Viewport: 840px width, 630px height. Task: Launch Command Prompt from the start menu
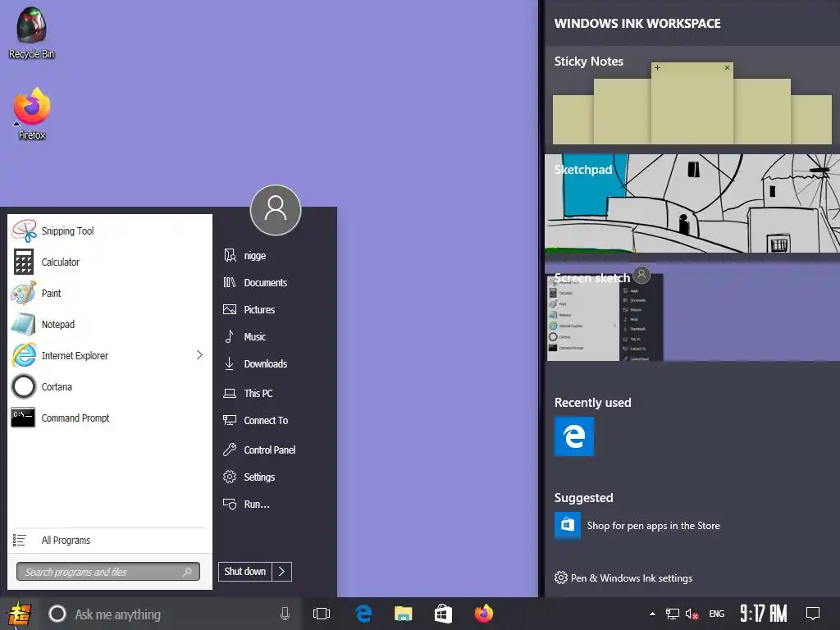pyautogui.click(x=110, y=418)
